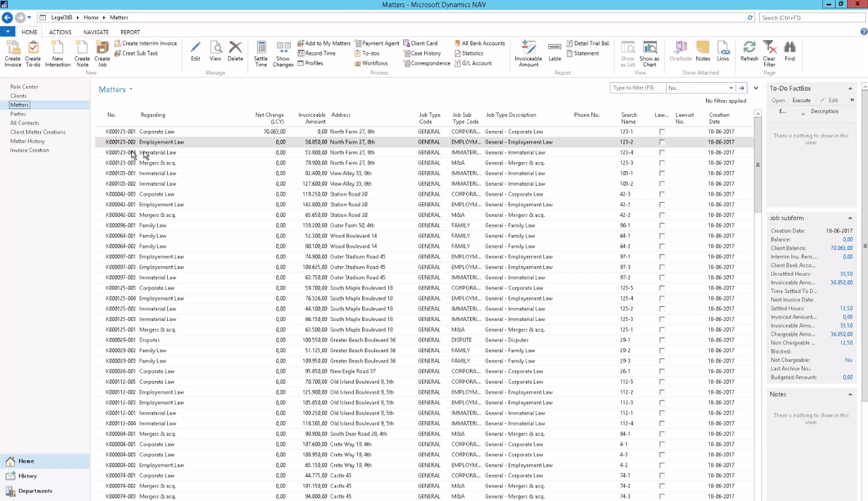Viewport: 868px width, 501px height.
Task: Click Record Time in the ribbon
Action: [x=316, y=54]
